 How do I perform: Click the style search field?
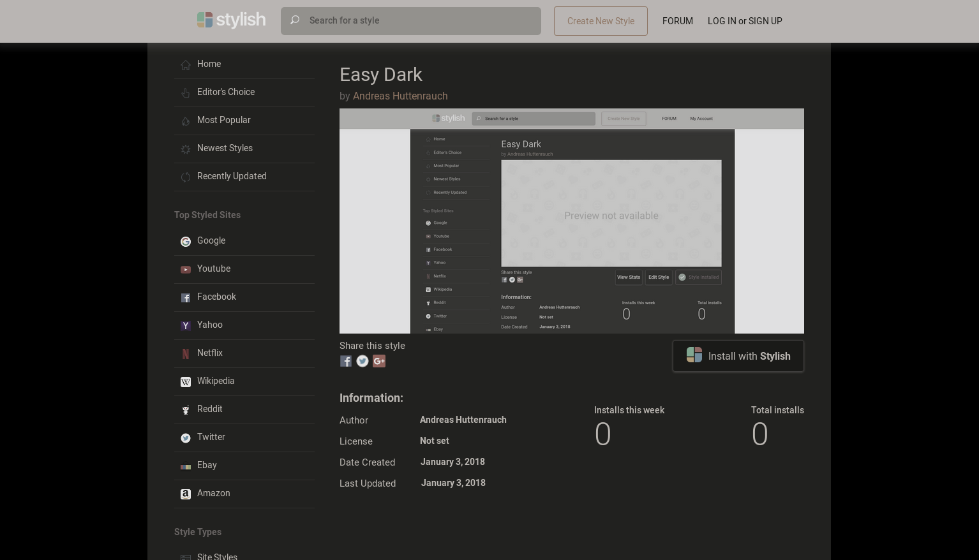(x=410, y=21)
